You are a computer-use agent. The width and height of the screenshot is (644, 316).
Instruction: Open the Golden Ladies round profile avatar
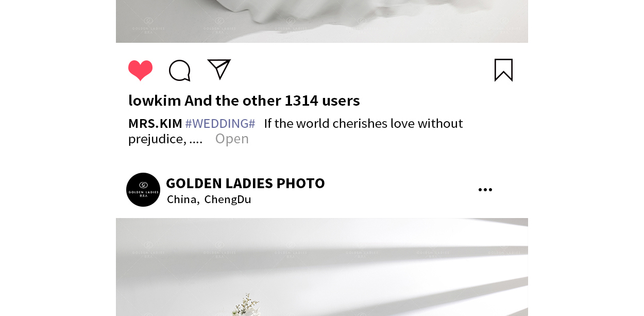pyautogui.click(x=143, y=190)
